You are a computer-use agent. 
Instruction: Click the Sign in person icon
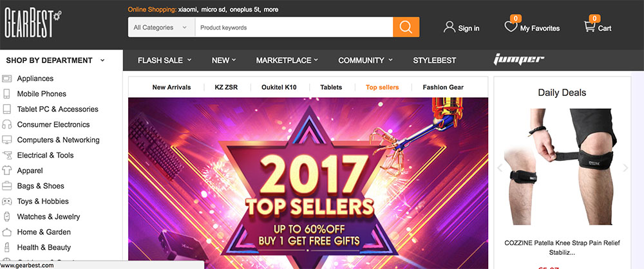[450, 27]
